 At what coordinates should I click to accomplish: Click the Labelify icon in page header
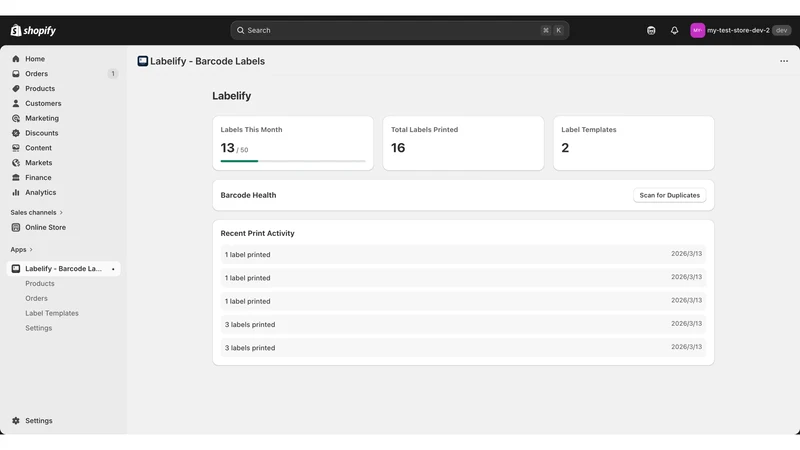pyautogui.click(x=142, y=61)
